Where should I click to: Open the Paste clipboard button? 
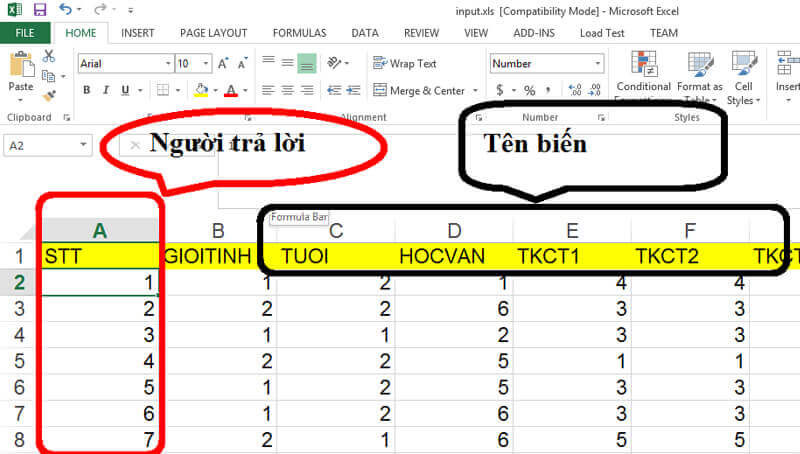point(21,71)
